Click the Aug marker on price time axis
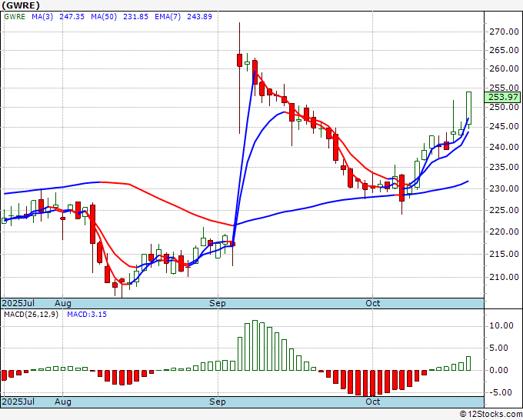This screenshot has width=523, height=420. click(x=62, y=303)
